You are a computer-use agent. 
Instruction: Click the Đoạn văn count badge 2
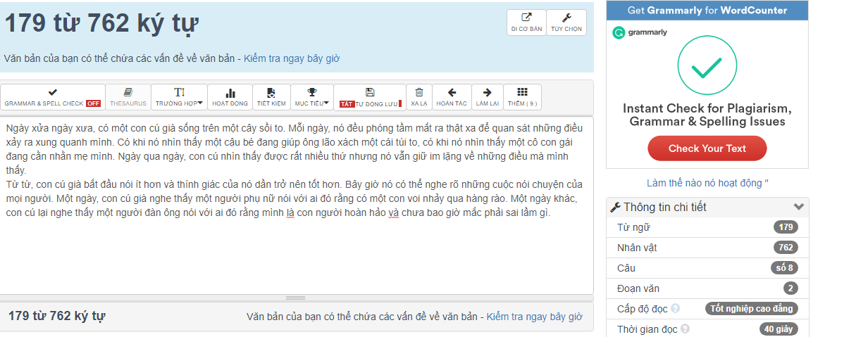(x=790, y=288)
